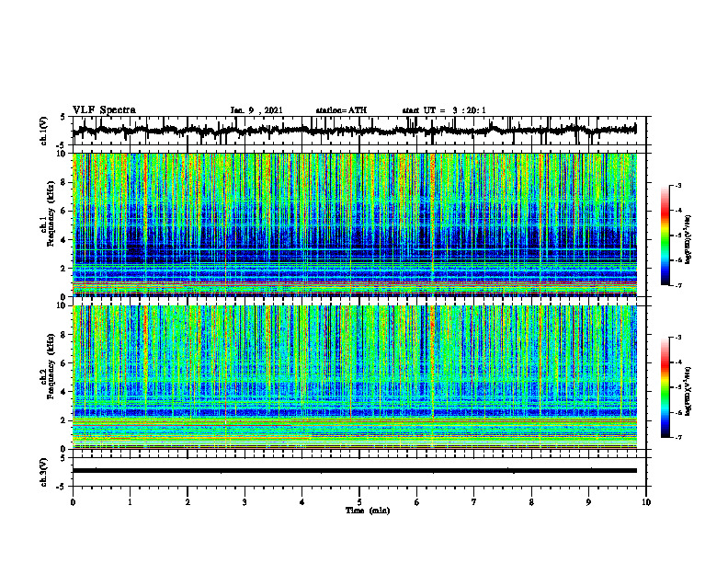Screen dimensions: 728x563
Task: Click the time axis tick label "3"
Action: 245,502
